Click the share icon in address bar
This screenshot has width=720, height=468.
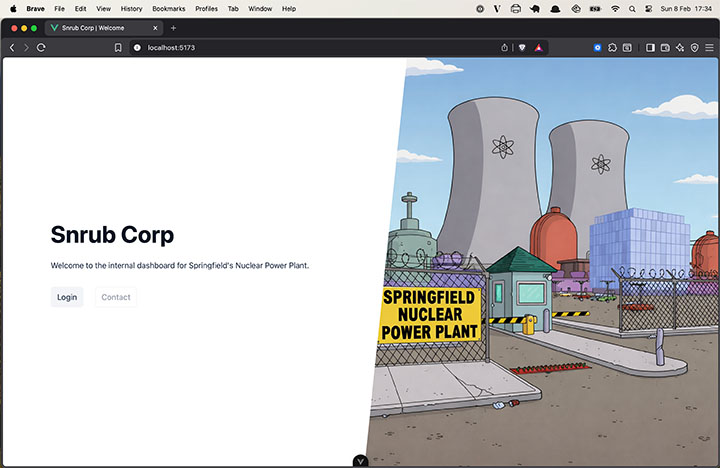pyautogui.click(x=504, y=47)
